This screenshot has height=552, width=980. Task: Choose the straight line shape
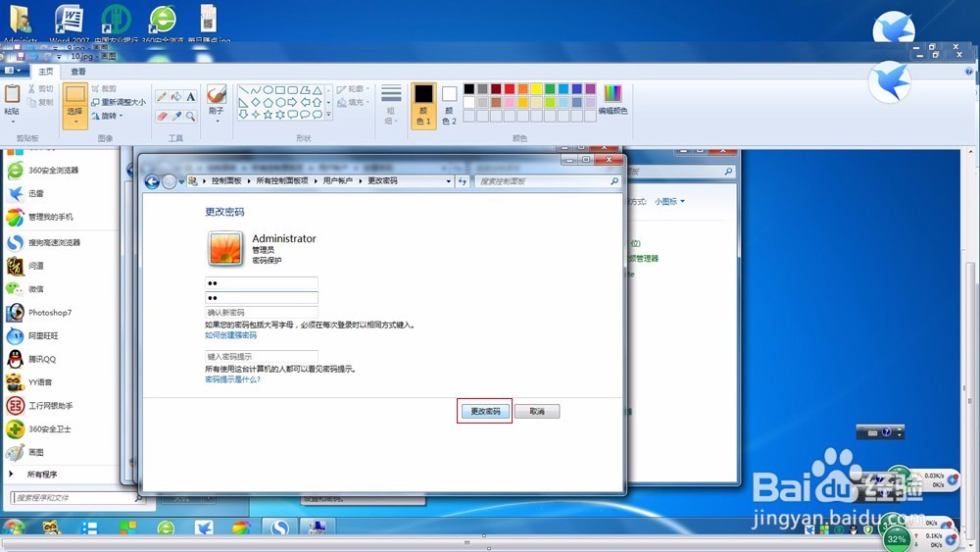point(243,90)
